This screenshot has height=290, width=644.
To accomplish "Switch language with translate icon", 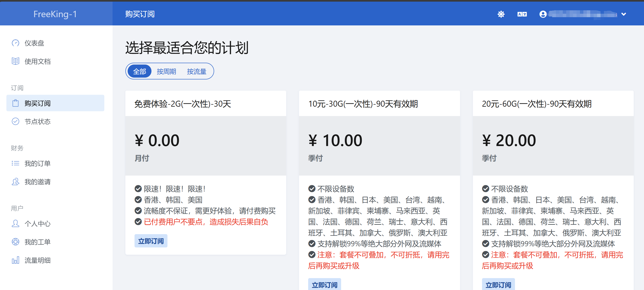I will point(522,14).
